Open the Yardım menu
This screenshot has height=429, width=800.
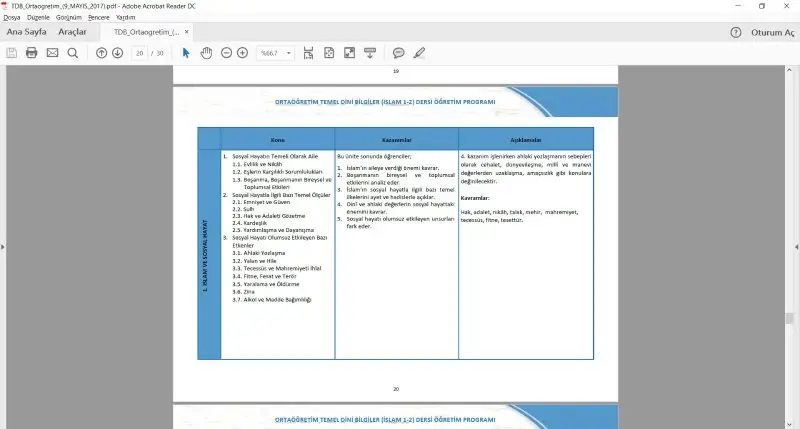126,17
